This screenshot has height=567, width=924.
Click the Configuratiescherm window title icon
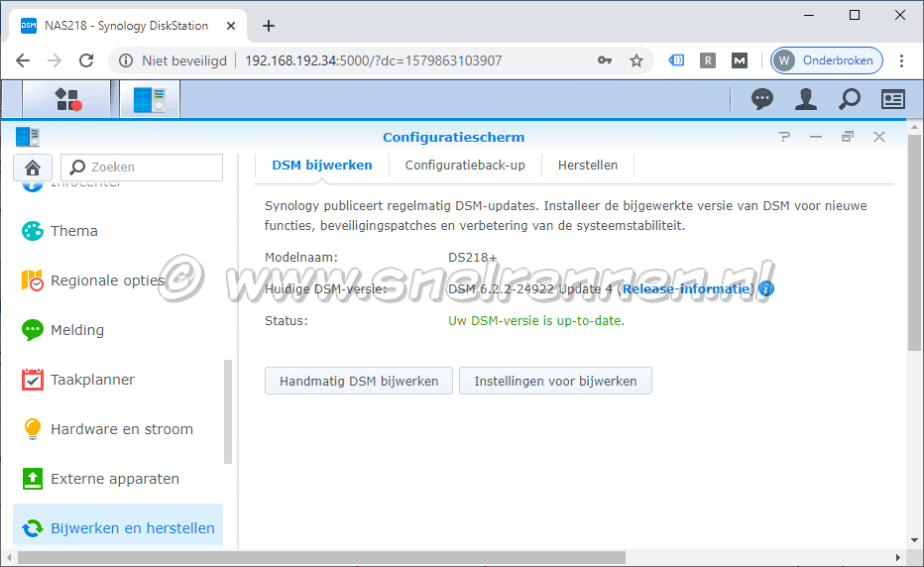(x=28, y=137)
